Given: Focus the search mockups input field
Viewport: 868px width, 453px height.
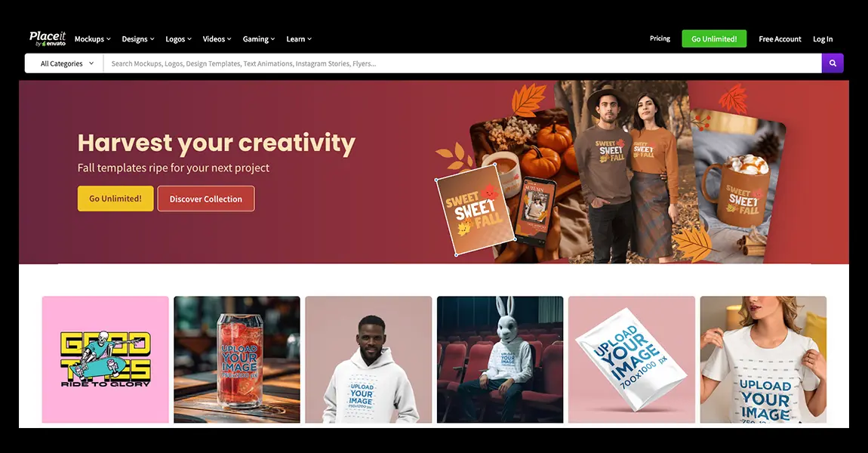Looking at the screenshot, I should coord(462,63).
